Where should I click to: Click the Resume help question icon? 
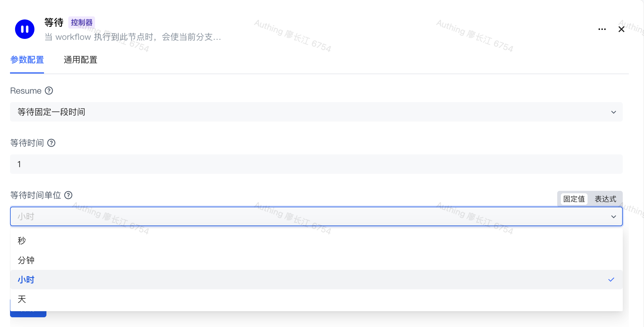49,91
